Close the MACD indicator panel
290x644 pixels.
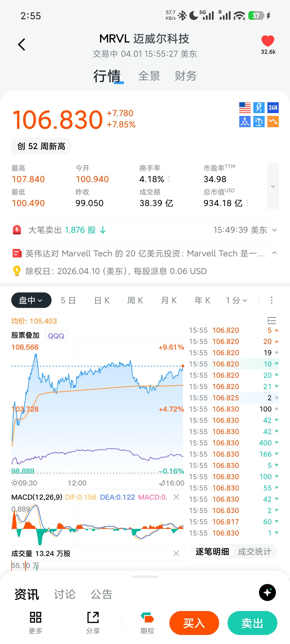[176, 497]
